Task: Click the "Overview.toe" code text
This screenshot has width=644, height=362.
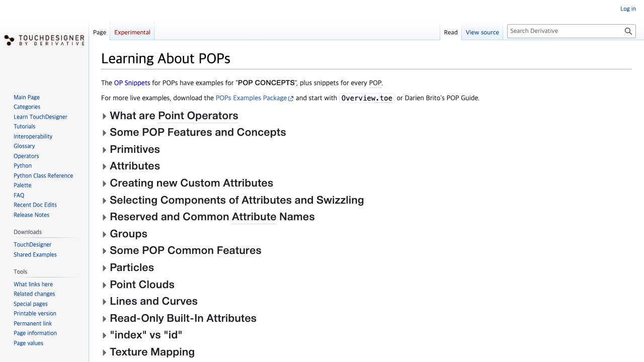Action: coord(367,98)
